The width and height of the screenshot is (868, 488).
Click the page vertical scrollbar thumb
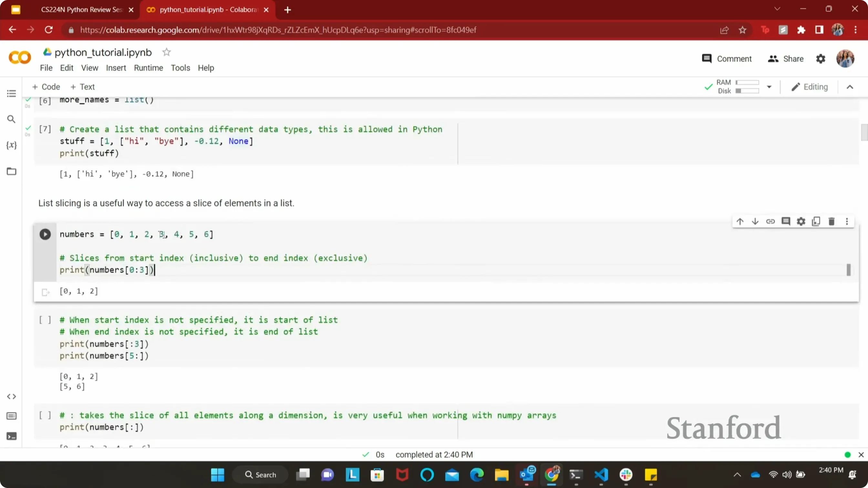click(x=864, y=132)
